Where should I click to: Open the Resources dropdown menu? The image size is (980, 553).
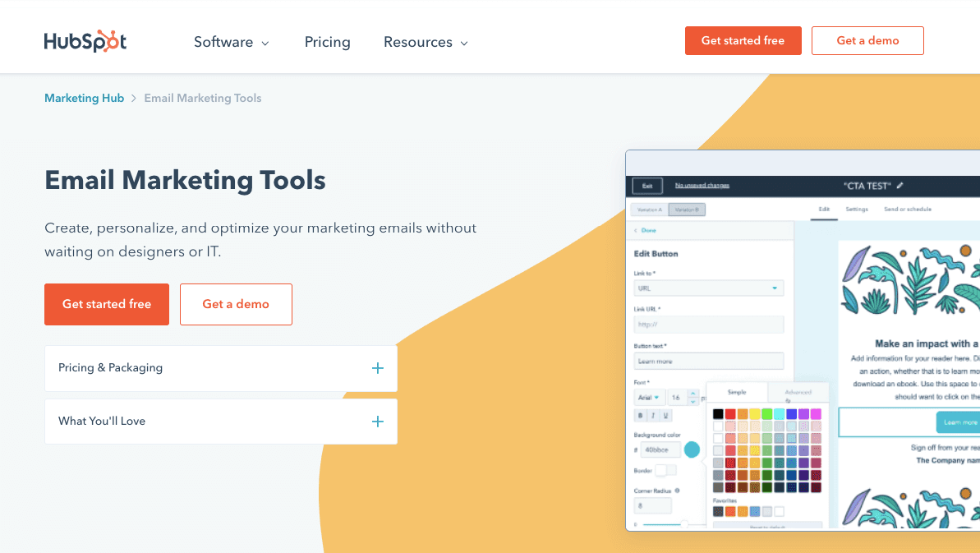(x=426, y=42)
